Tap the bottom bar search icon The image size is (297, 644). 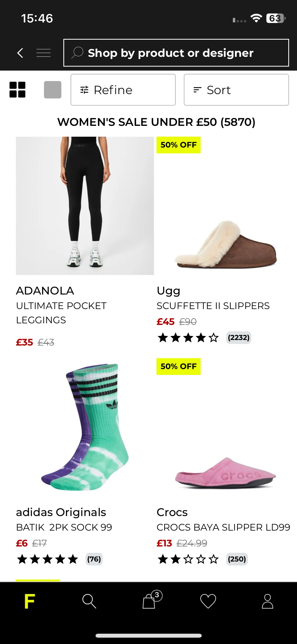tap(89, 601)
